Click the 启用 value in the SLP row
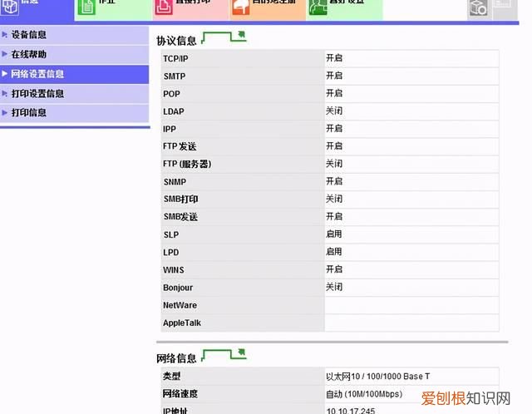532x414 pixels. 334,234
